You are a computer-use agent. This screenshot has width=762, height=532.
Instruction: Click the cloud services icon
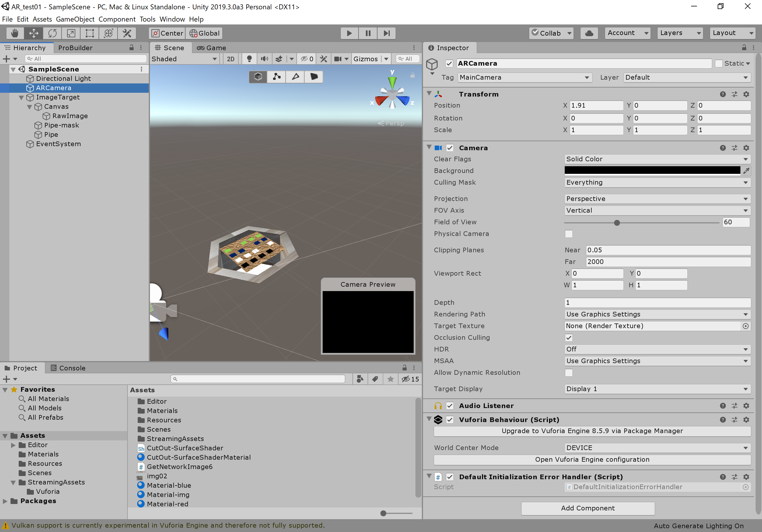(x=589, y=33)
